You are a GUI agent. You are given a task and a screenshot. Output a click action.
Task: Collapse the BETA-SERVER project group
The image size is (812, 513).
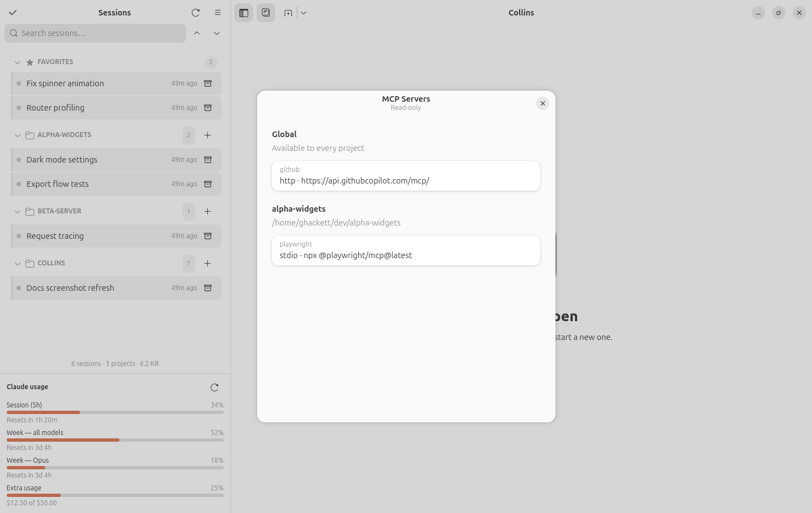pos(18,212)
